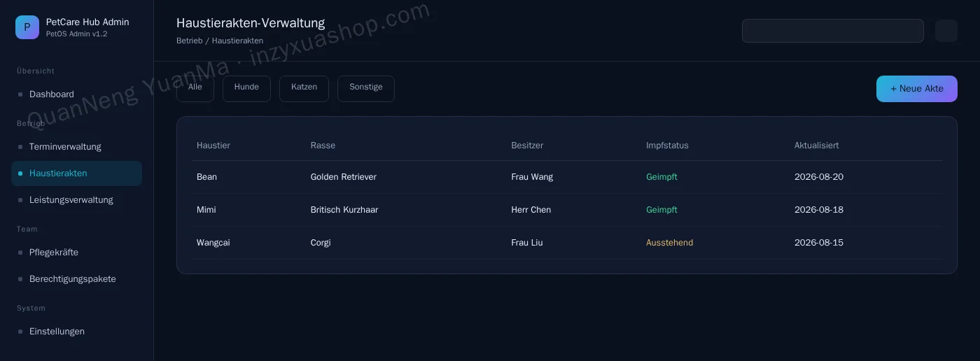Image resolution: width=980 pixels, height=361 pixels.
Task: Click the Betrieb breadcrumb link
Action: 189,41
